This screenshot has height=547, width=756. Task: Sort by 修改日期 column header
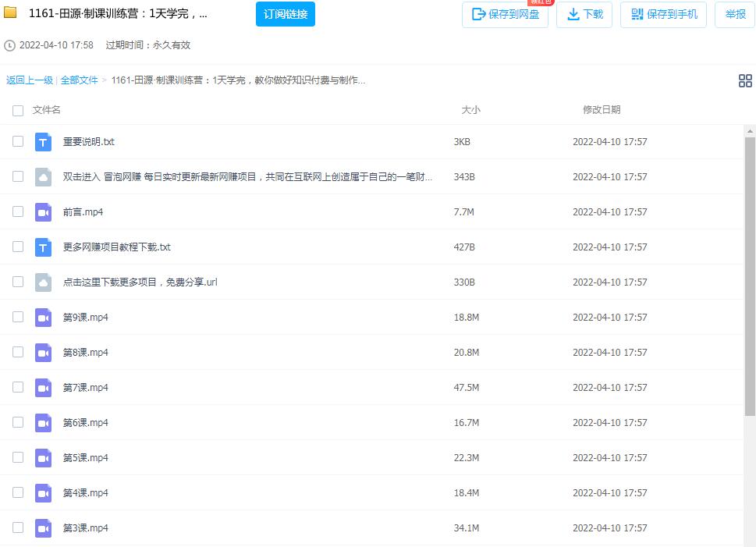tap(602, 110)
